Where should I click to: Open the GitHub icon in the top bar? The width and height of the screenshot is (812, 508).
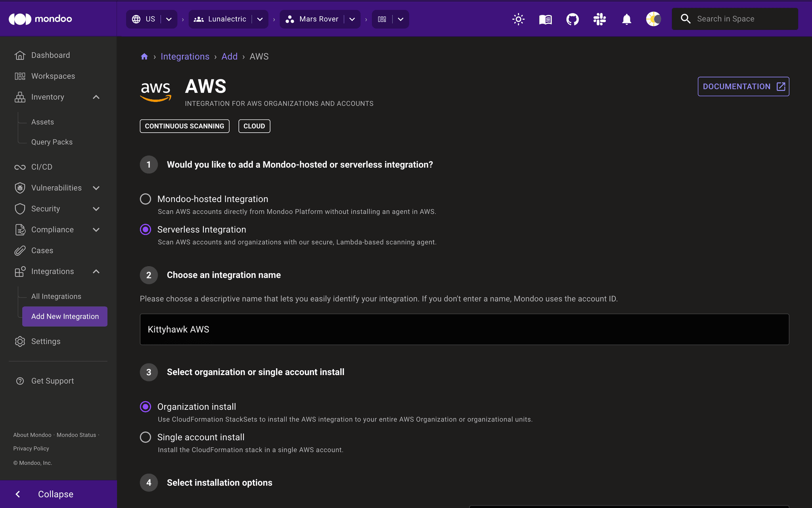572,19
